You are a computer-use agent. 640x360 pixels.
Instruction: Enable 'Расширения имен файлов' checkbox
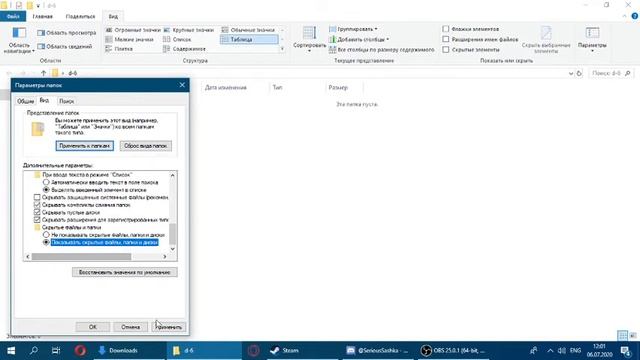point(446,39)
